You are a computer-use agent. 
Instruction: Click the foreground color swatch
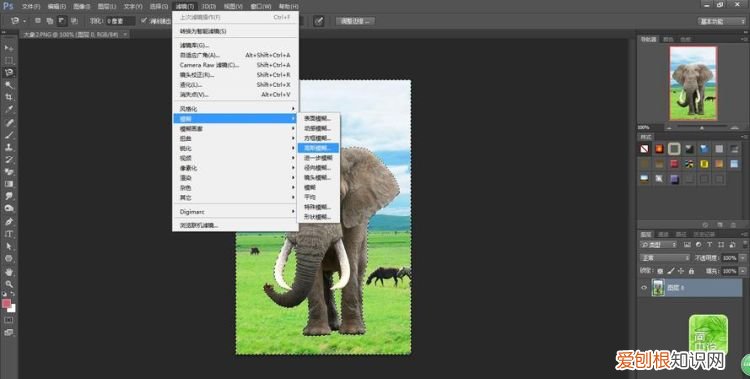pyautogui.click(x=6, y=303)
